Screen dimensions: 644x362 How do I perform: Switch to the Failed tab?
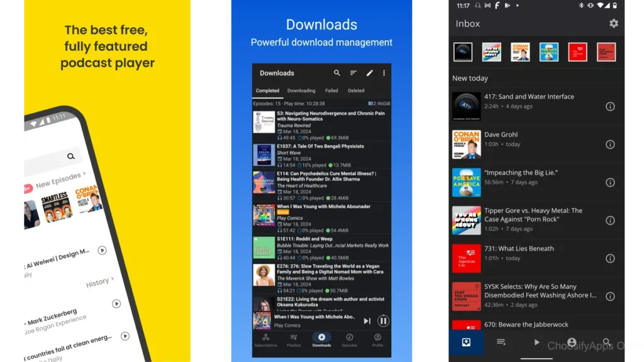pos(331,90)
